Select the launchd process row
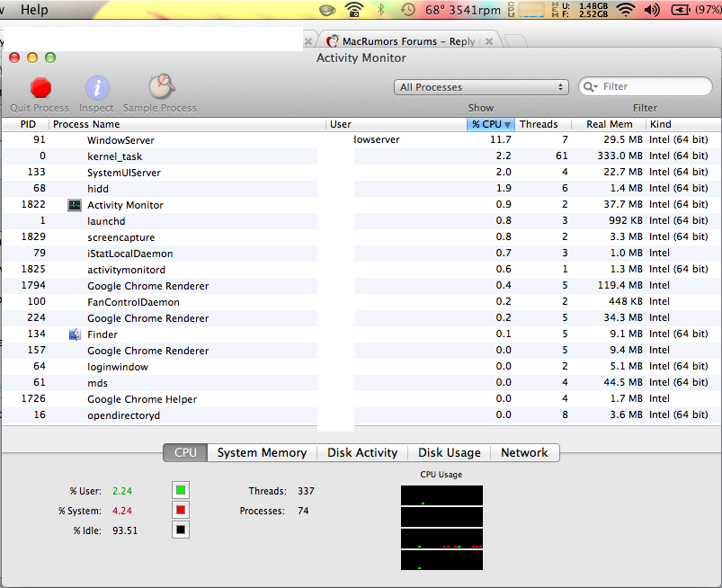Viewport: 722px width, 588px height. (x=361, y=221)
